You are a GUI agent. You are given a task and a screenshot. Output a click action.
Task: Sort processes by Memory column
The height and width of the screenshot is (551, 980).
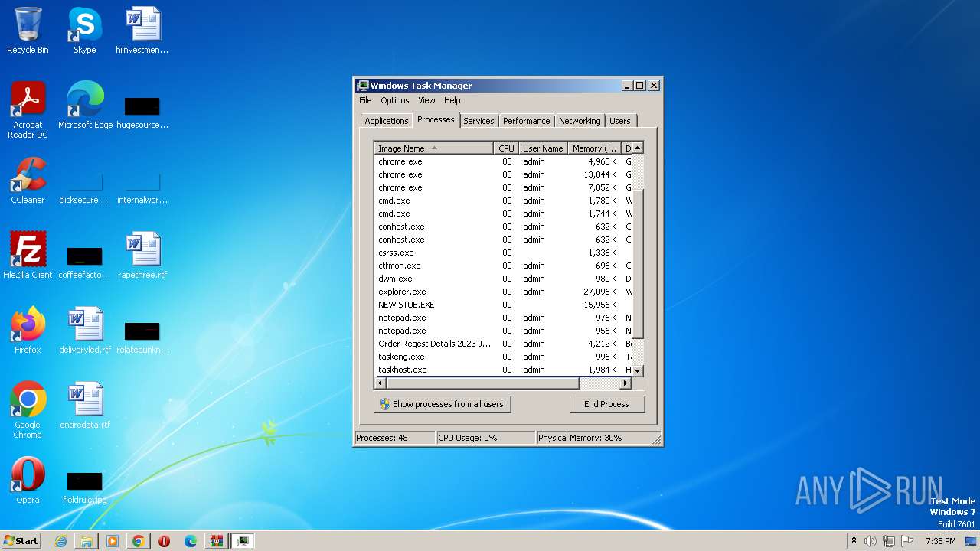click(594, 148)
